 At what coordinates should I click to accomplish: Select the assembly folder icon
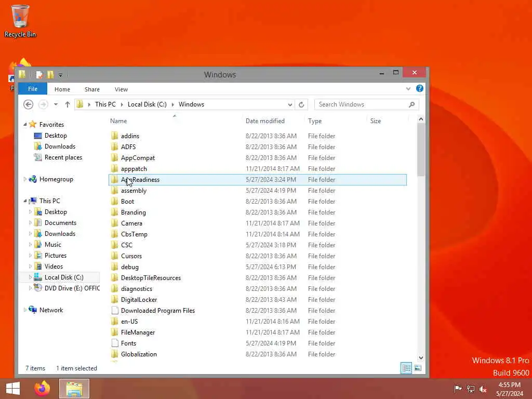click(115, 190)
